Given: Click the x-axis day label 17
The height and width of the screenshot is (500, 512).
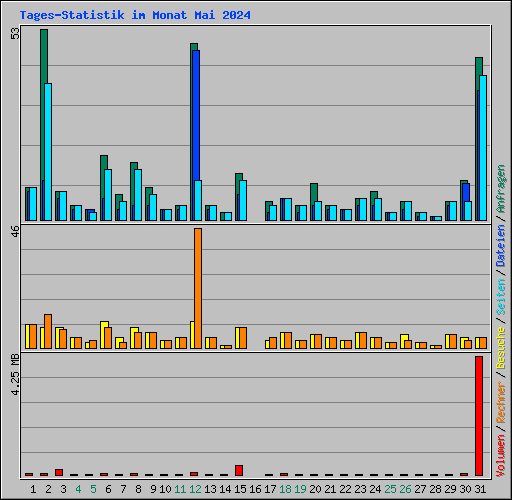Looking at the screenshot, I should (270, 489).
